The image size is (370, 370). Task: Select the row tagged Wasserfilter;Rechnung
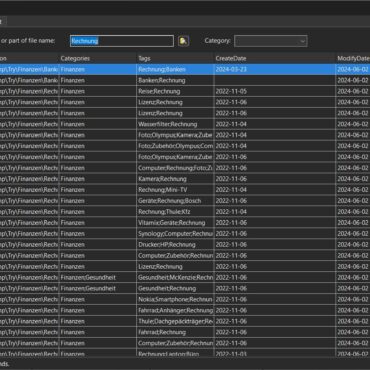(x=185, y=124)
